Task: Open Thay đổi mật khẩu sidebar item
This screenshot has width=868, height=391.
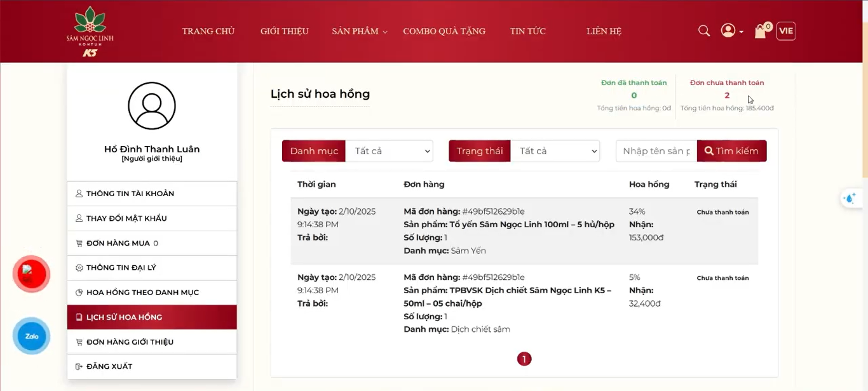Action: click(x=152, y=218)
